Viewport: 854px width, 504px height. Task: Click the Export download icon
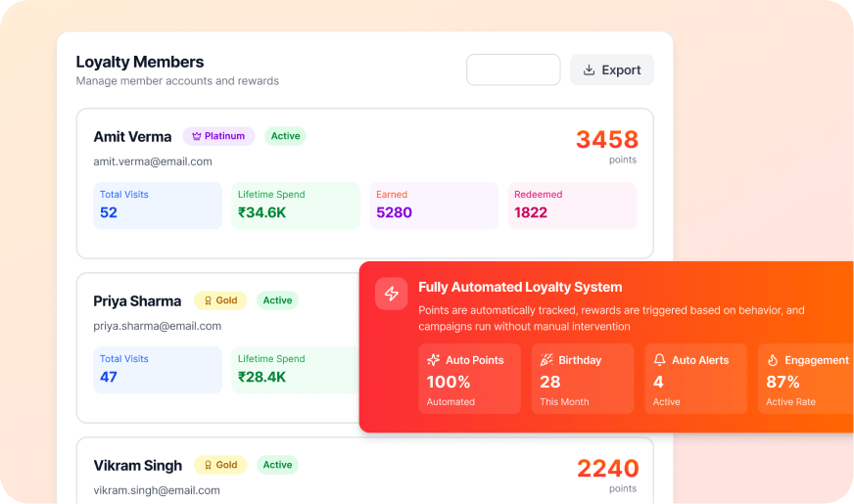pyautogui.click(x=589, y=70)
